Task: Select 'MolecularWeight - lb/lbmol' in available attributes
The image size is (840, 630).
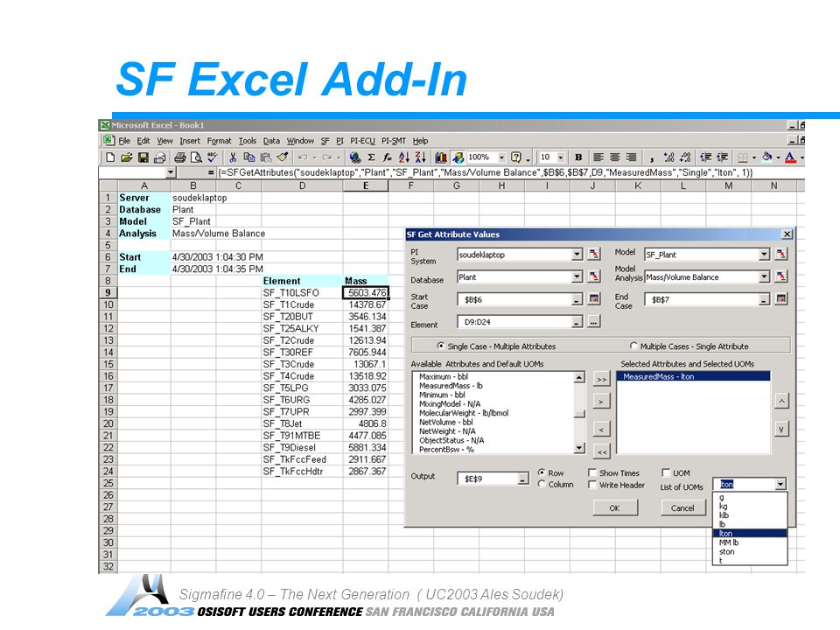Action: 464,413
